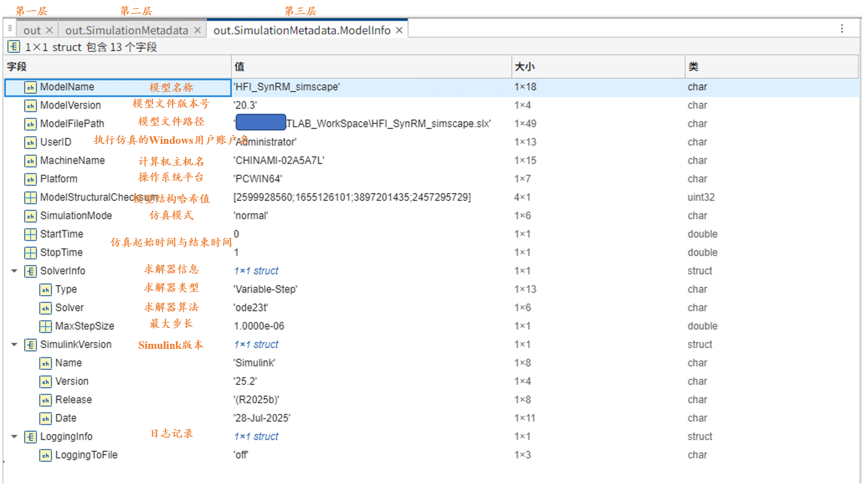Click the 字段 column header

point(17,66)
